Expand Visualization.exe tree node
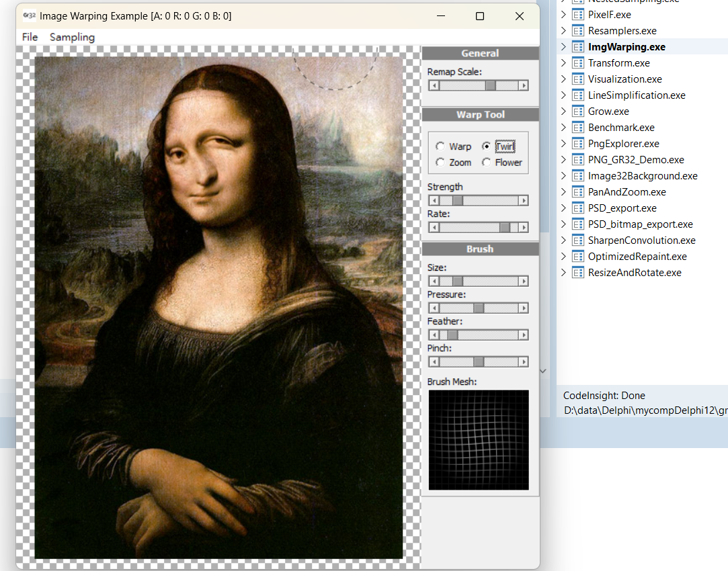Image resolution: width=728 pixels, height=571 pixels. (563, 79)
